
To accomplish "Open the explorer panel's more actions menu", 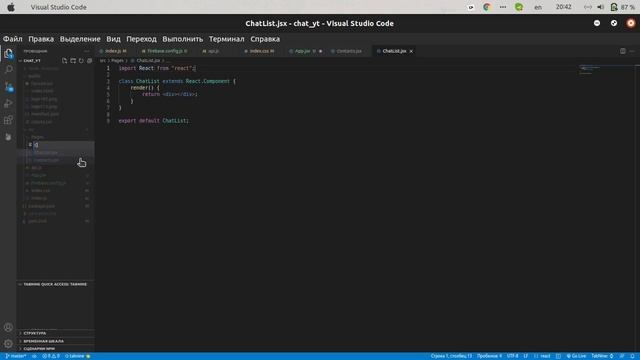I will 87,51.
